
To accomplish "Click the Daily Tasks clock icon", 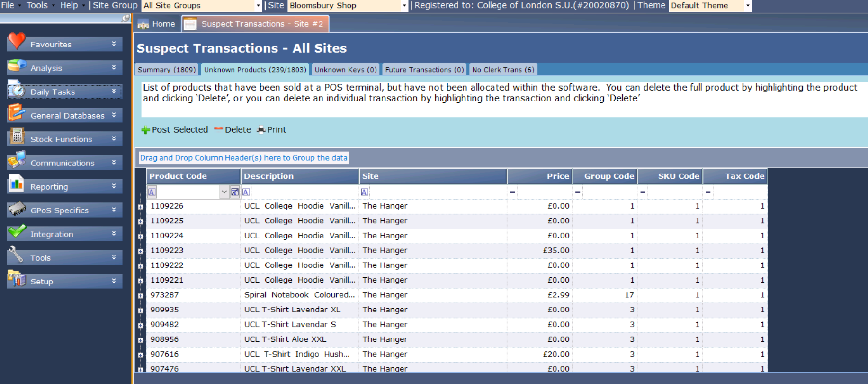I will tap(17, 90).
